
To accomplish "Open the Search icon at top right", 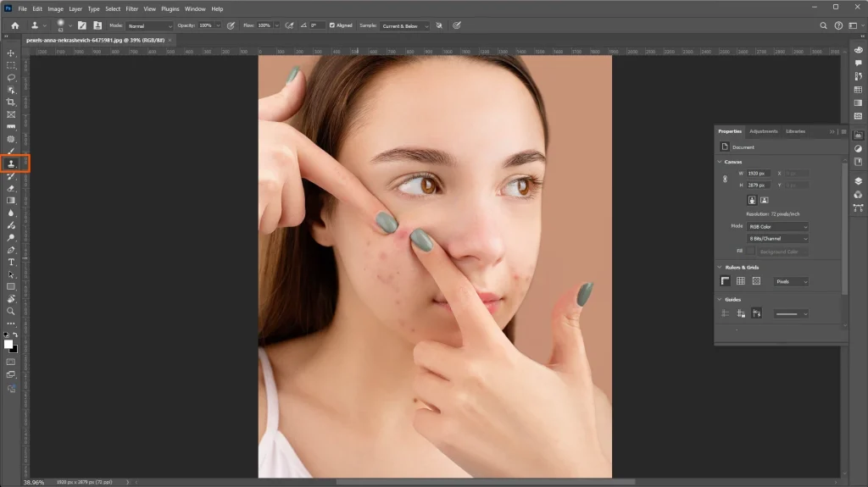I will (x=823, y=25).
